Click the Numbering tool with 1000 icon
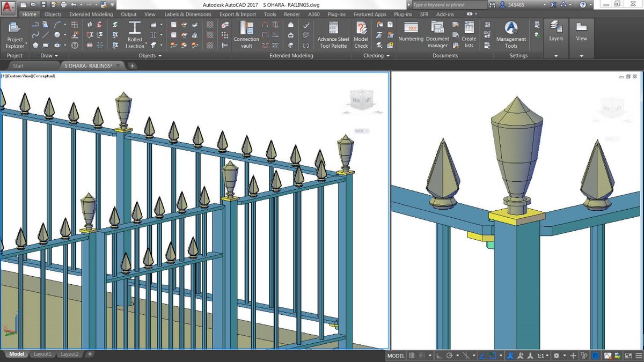The width and height of the screenshot is (644, 362). 411,33
